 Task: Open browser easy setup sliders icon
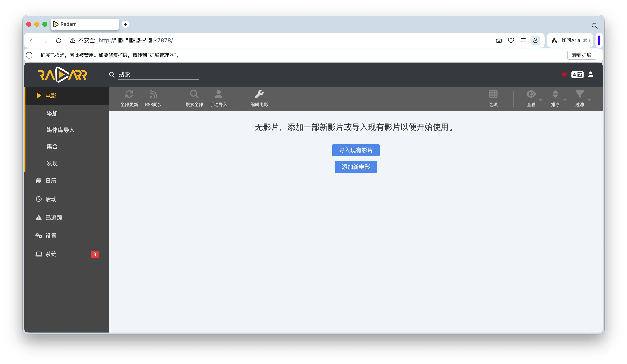click(x=523, y=40)
